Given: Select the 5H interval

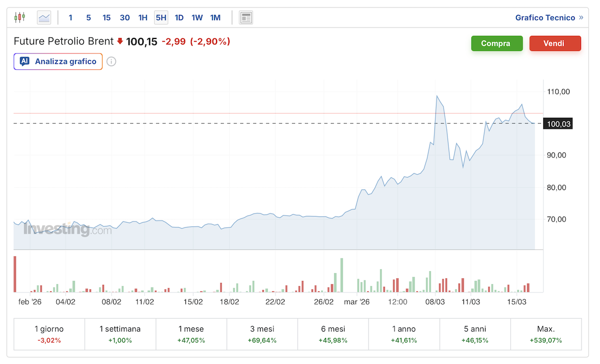Looking at the screenshot, I should (x=161, y=17).
